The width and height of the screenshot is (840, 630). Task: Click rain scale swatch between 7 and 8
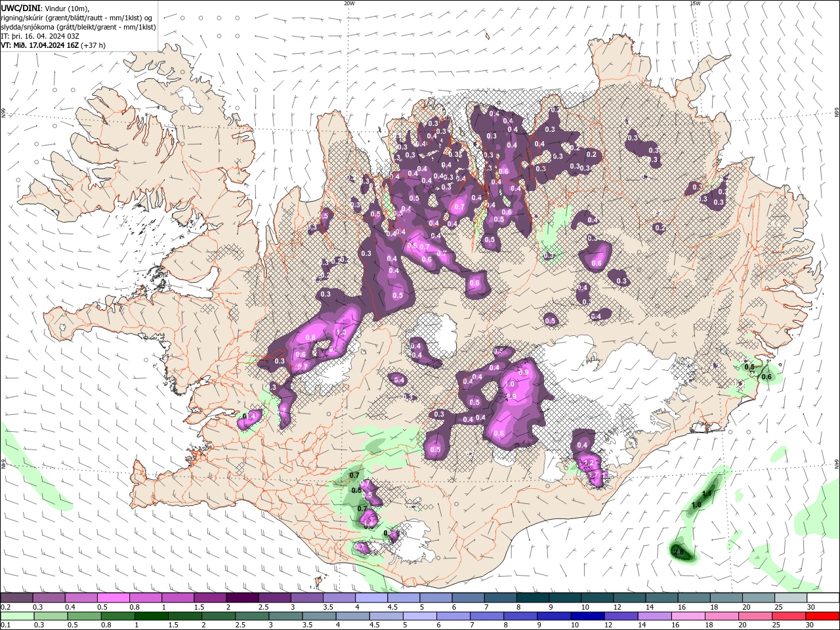point(487,616)
